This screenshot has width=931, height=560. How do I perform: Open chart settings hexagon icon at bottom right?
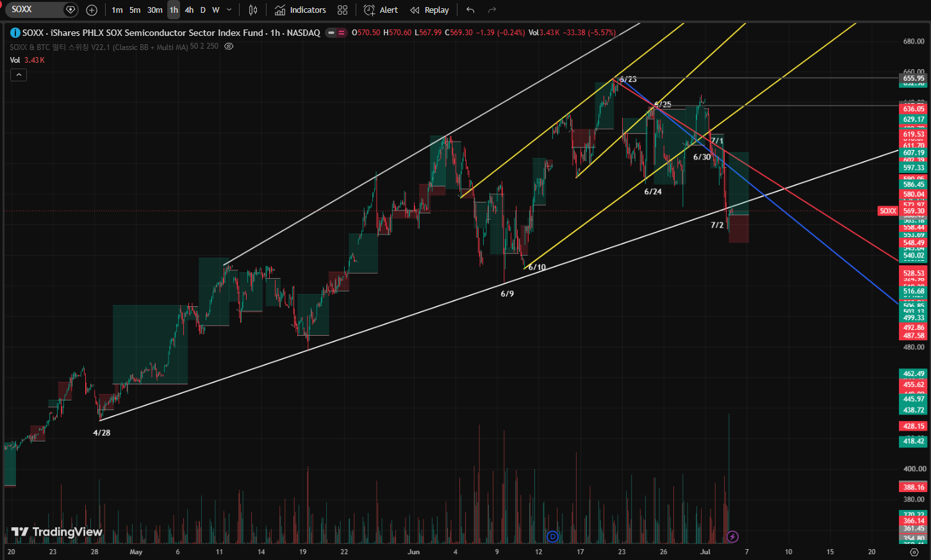(914, 552)
